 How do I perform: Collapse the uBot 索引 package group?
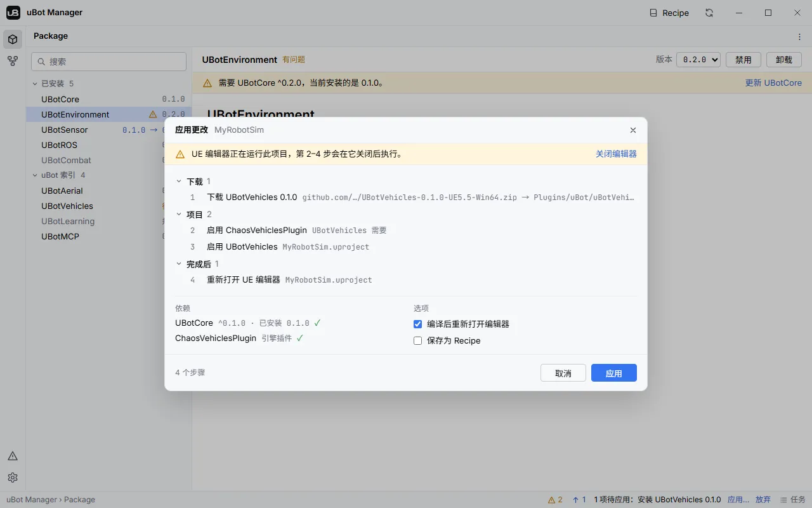(x=36, y=175)
